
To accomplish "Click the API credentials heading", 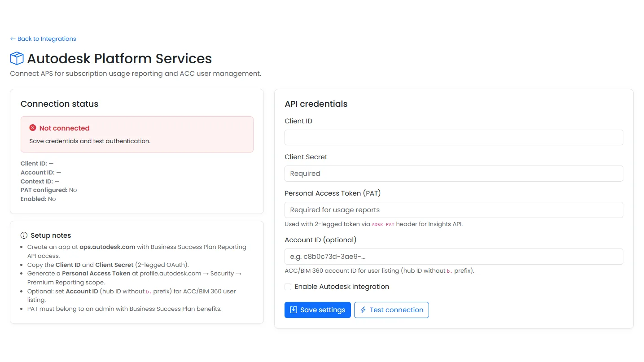I will click(x=316, y=104).
